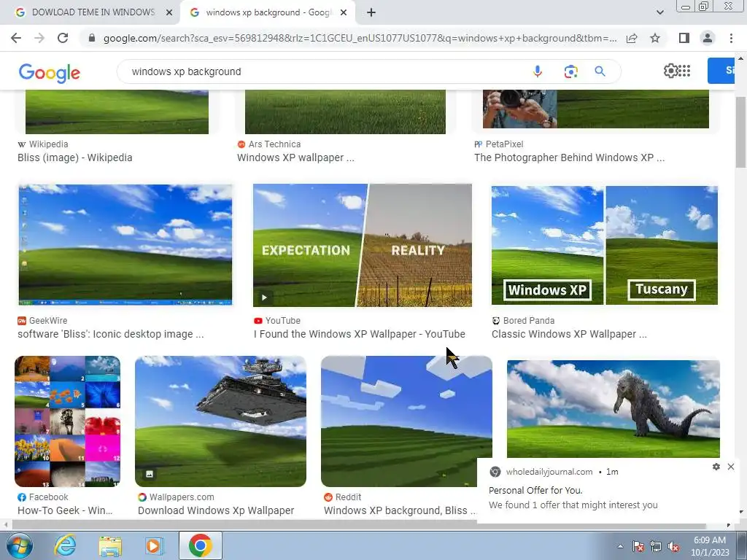Open the Google apps grid
747x560 pixels.
pyautogui.click(x=684, y=71)
